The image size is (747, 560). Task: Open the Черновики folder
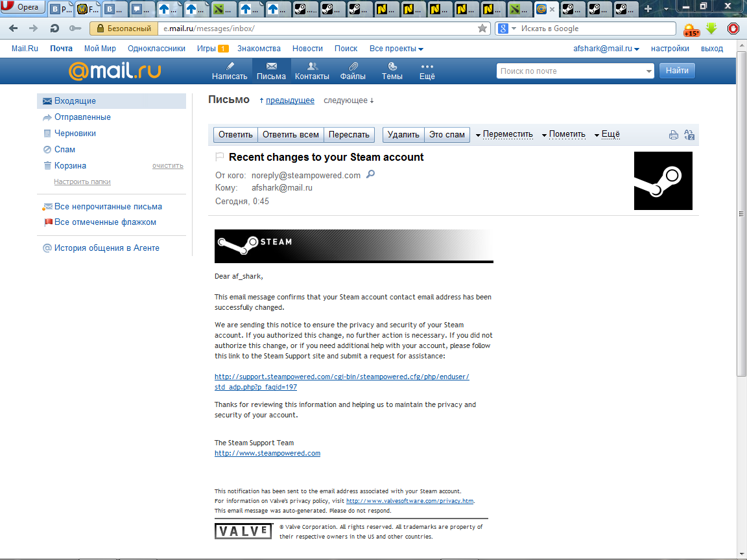click(x=75, y=134)
